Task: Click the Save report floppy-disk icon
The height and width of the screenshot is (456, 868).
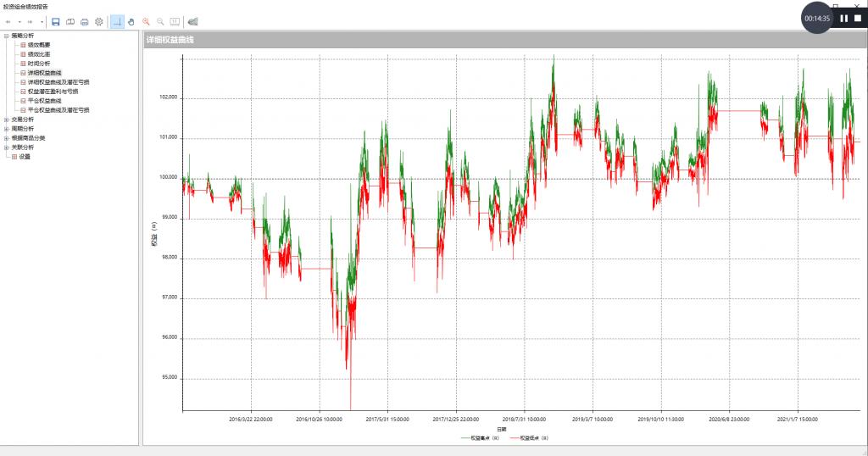Action: (x=55, y=22)
